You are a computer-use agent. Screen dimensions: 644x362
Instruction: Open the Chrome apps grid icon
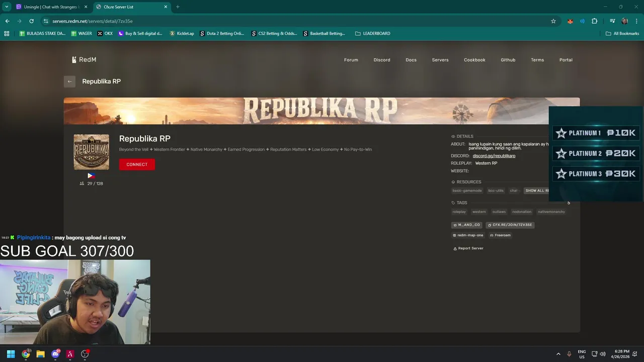pyautogui.click(x=7, y=34)
